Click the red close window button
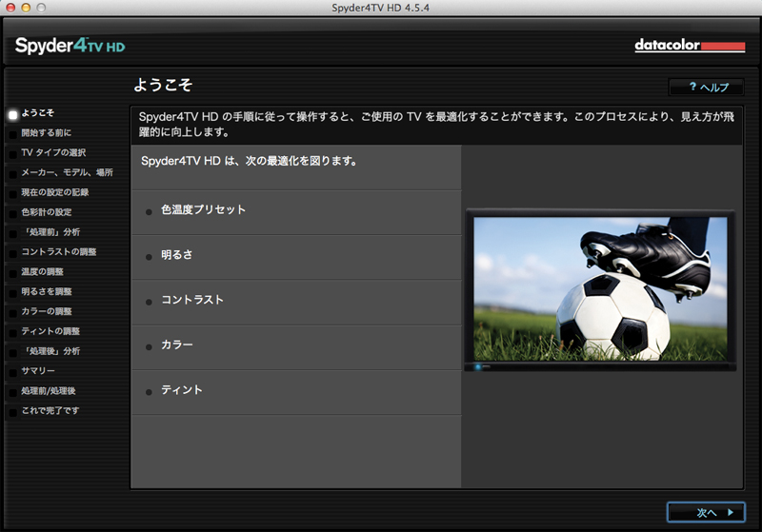 tap(10, 8)
